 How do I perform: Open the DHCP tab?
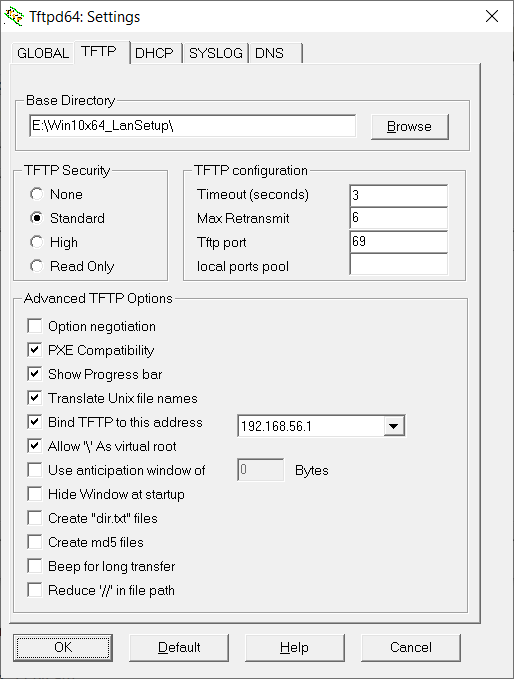(154, 53)
